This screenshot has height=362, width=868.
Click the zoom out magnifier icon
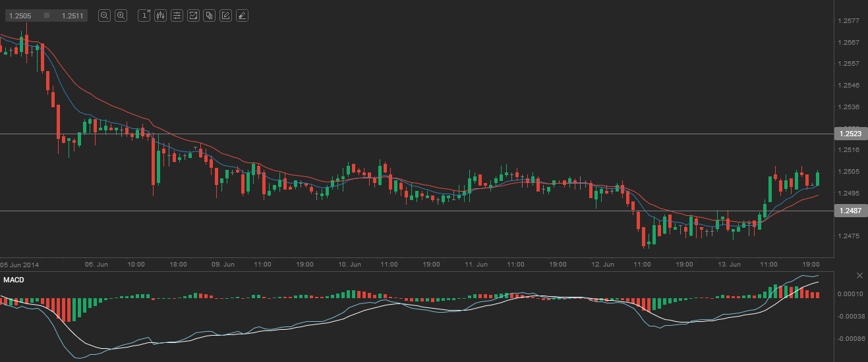click(104, 15)
